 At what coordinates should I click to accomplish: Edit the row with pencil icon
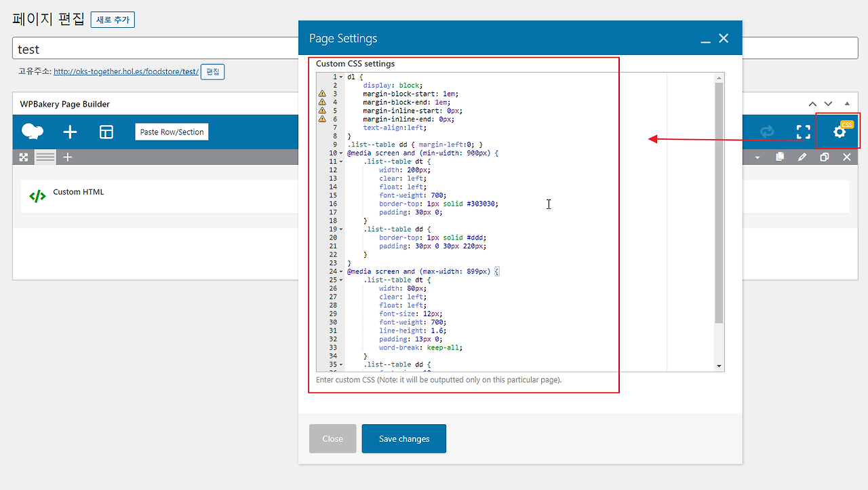pyautogui.click(x=802, y=157)
